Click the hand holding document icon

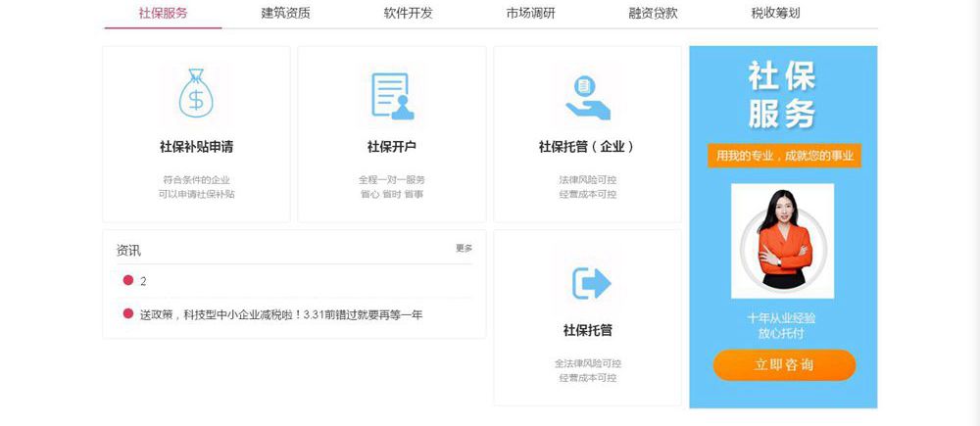[587, 96]
